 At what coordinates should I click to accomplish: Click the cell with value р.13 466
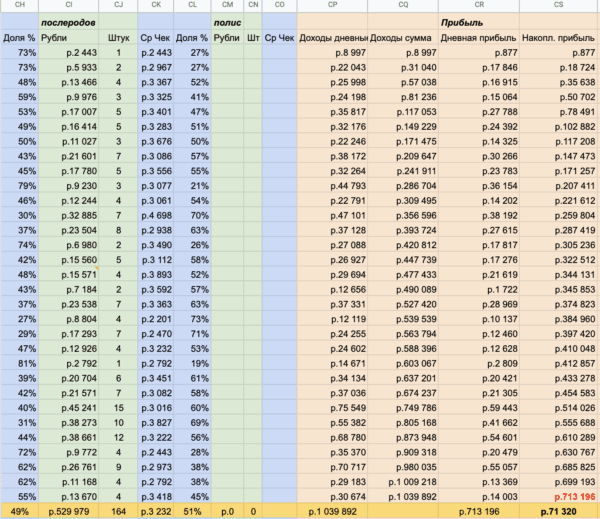pos(68,82)
